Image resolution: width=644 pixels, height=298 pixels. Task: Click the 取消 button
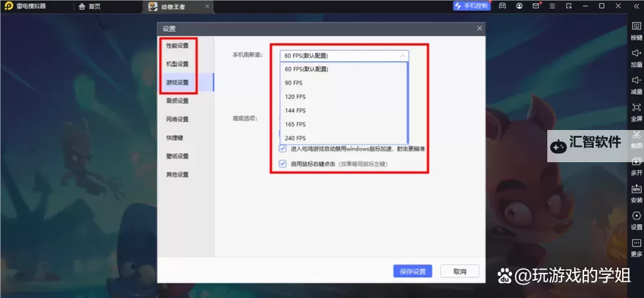pos(460,272)
